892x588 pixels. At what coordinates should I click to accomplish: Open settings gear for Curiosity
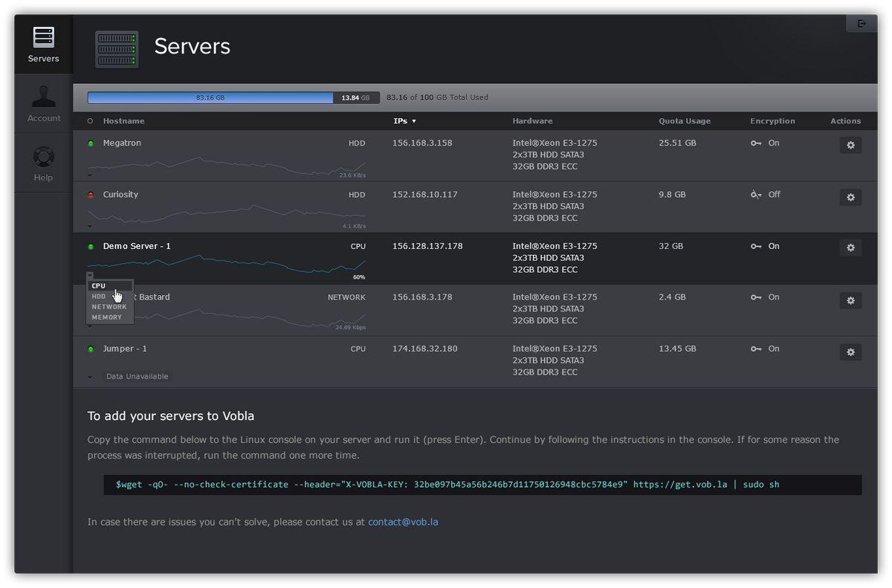[x=850, y=197]
